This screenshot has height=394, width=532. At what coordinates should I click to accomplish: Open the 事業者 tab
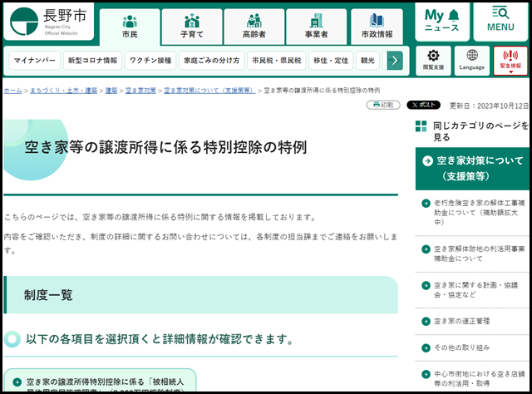[x=316, y=27]
